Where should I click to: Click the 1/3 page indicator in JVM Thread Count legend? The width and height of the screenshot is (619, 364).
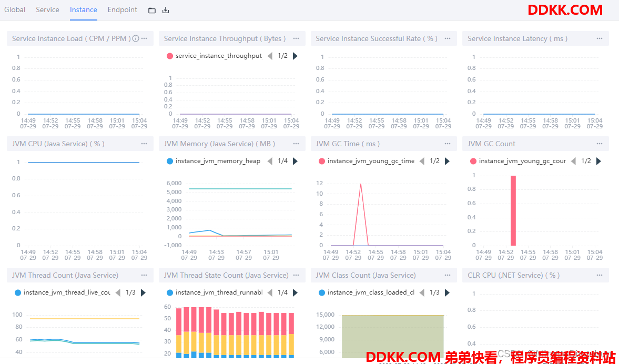point(130,292)
